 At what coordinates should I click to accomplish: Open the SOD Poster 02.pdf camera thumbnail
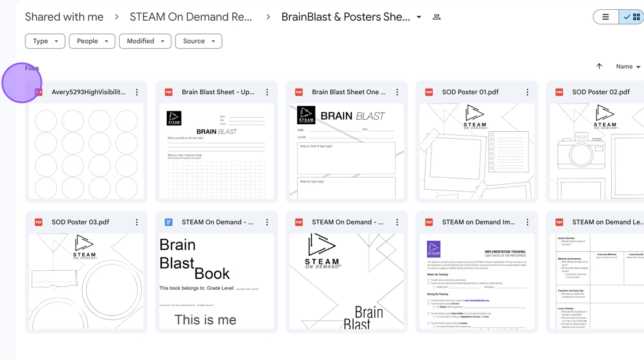(x=597, y=151)
